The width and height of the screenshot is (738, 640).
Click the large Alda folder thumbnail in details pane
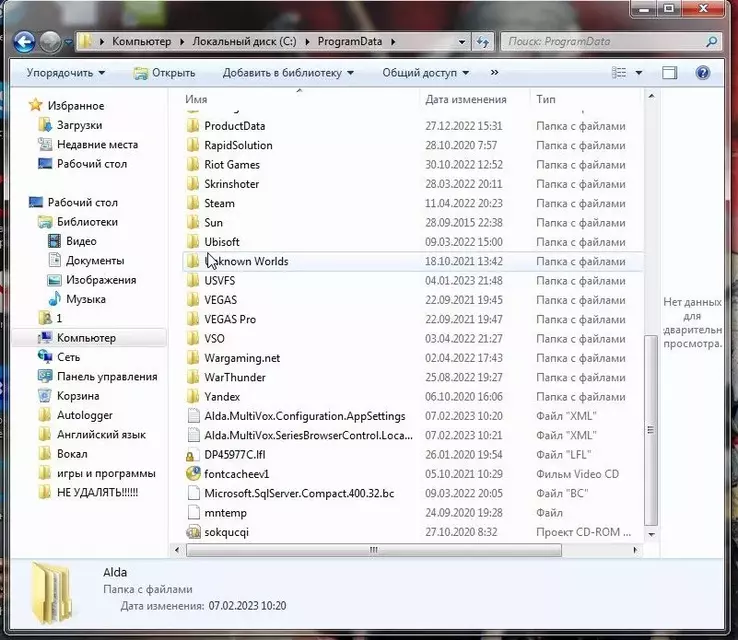(x=52, y=593)
